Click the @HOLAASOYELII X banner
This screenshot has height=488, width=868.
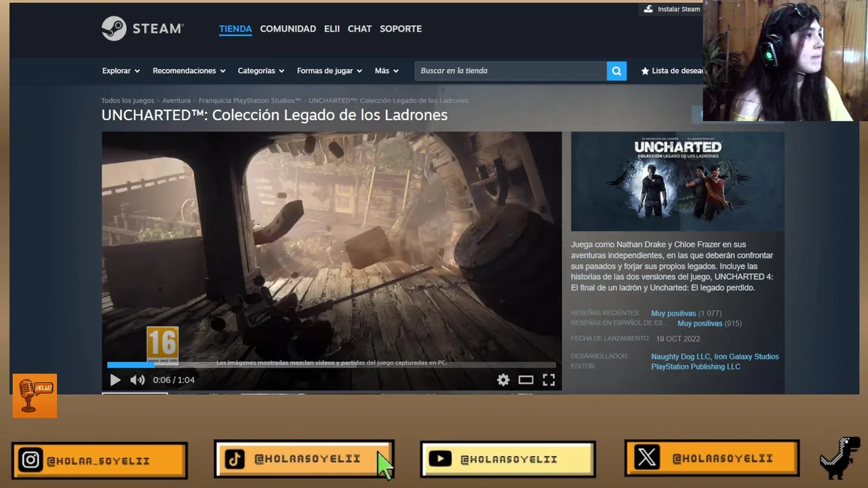(712, 457)
